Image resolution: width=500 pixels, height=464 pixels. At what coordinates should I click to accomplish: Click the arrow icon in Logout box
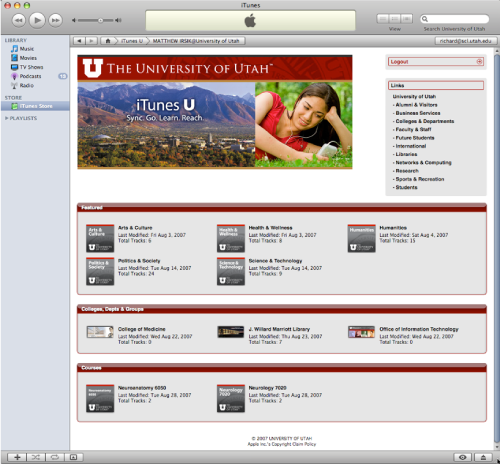[x=479, y=62]
